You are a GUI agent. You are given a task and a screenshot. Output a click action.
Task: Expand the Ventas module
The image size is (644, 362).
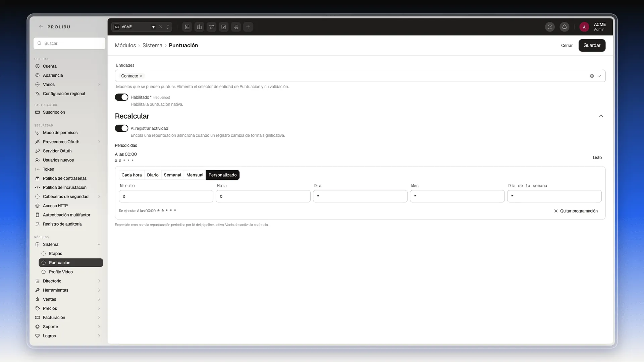[x=99, y=299]
